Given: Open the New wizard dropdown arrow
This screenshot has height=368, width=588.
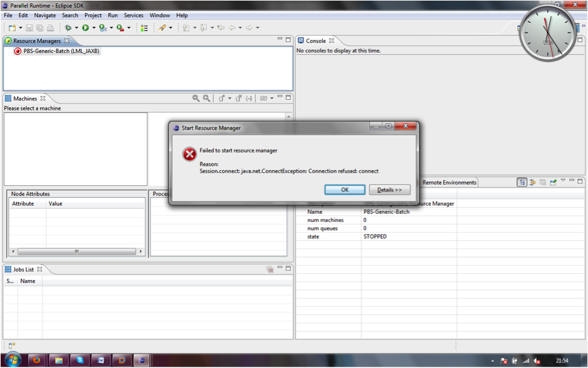Looking at the screenshot, I should tap(21, 27).
